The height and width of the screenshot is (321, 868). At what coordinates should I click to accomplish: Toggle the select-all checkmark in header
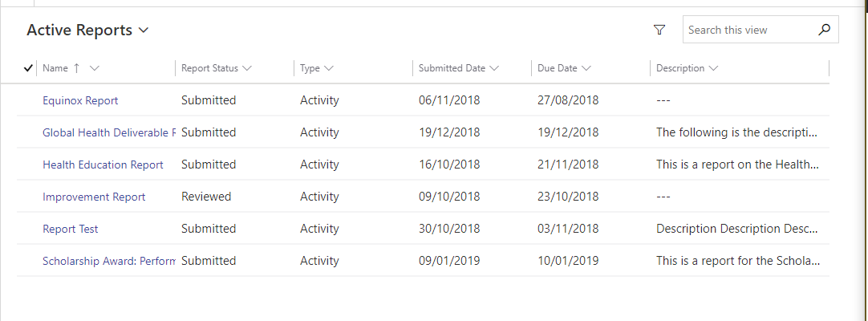(x=28, y=68)
